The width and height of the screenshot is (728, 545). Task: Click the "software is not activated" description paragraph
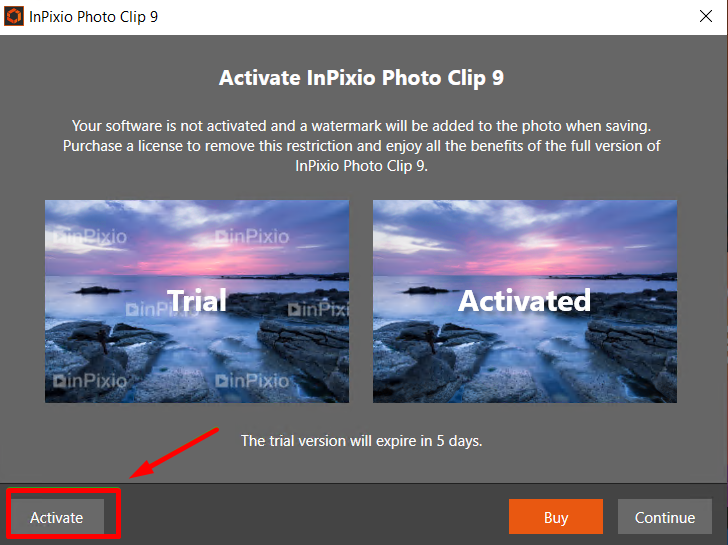pos(361,146)
